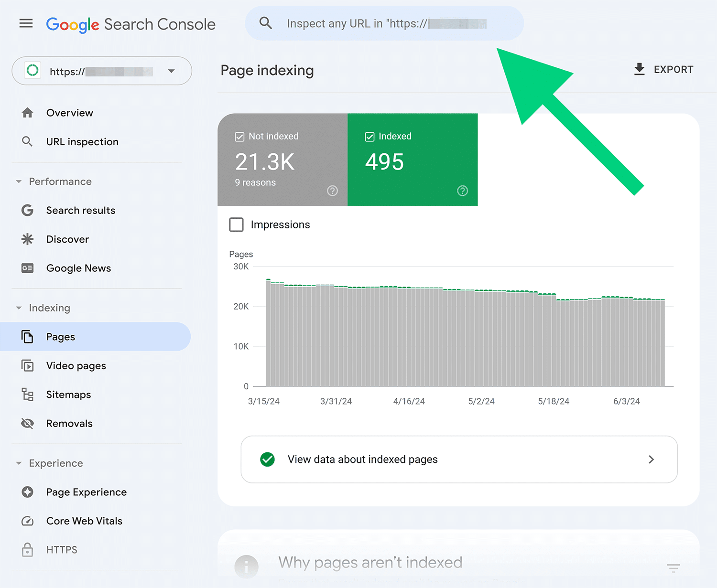
Task: Click the 3/15/24 bar in the chart
Action: click(269, 333)
